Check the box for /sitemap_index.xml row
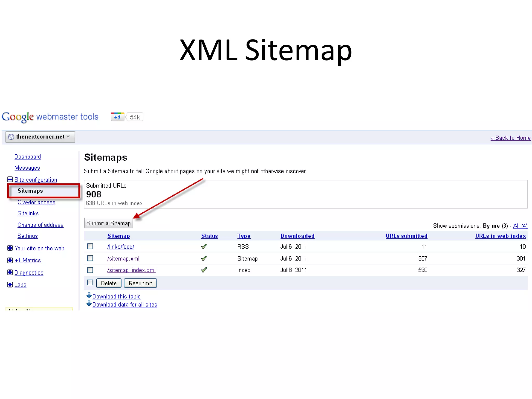Screen dimensions: 532x399 click(x=90, y=270)
